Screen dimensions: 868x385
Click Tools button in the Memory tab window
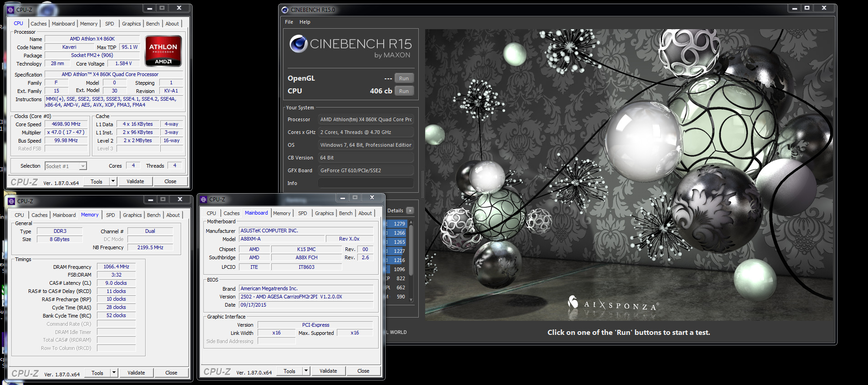pos(97,373)
